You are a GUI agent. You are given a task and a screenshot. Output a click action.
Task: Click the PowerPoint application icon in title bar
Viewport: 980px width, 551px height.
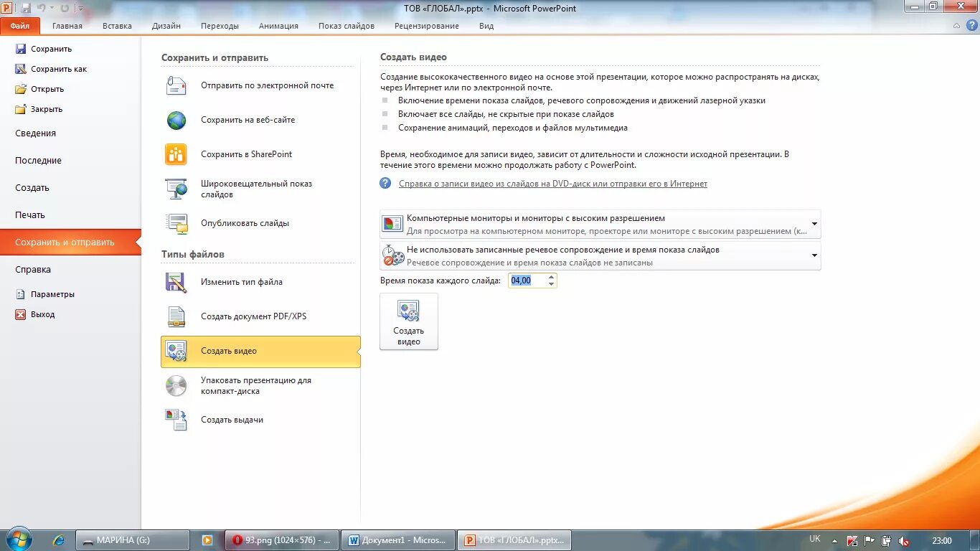[x=7, y=8]
